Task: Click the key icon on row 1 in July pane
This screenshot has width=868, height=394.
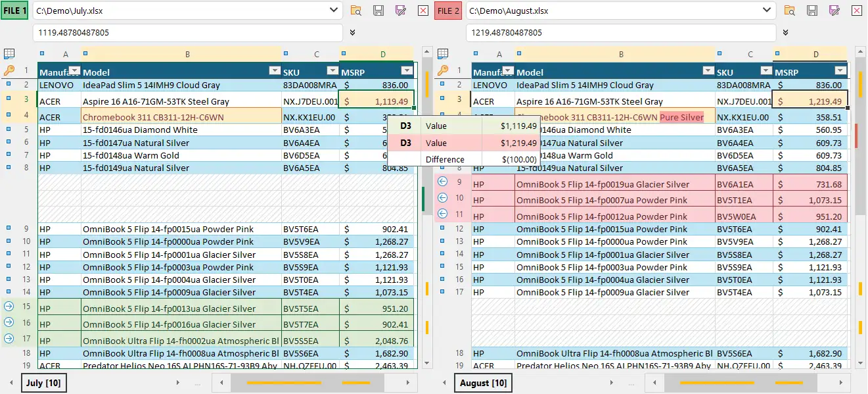Action: (x=9, y=70)
